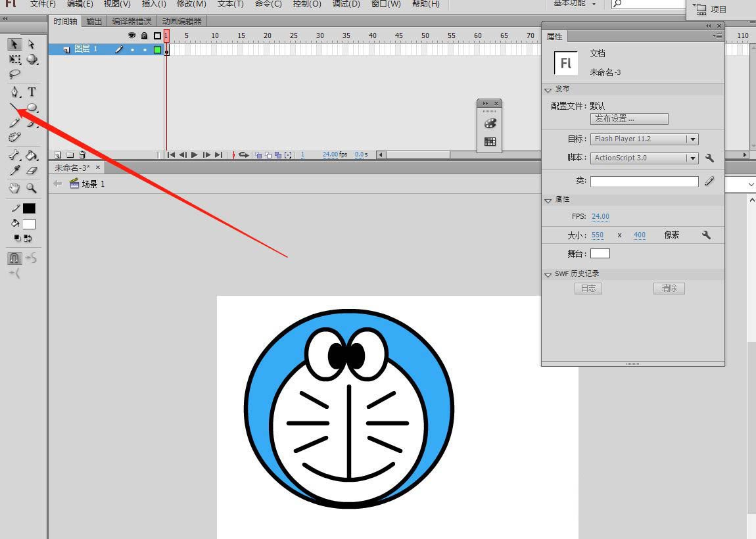This screenshot has height=539, width=756.
Task: Open the color palette panel icon
Action: point(490,124)
